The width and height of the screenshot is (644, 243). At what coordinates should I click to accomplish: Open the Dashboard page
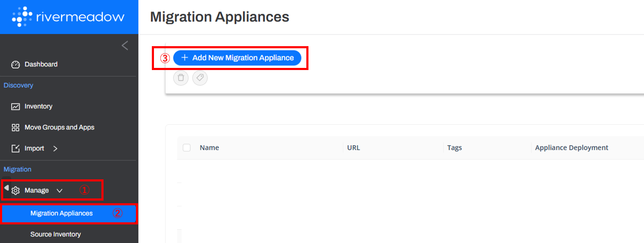[x=41, y=64]
